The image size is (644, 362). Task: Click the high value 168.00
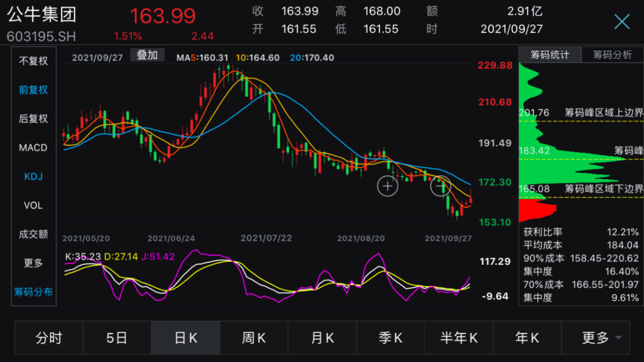[x=382, y=11]
